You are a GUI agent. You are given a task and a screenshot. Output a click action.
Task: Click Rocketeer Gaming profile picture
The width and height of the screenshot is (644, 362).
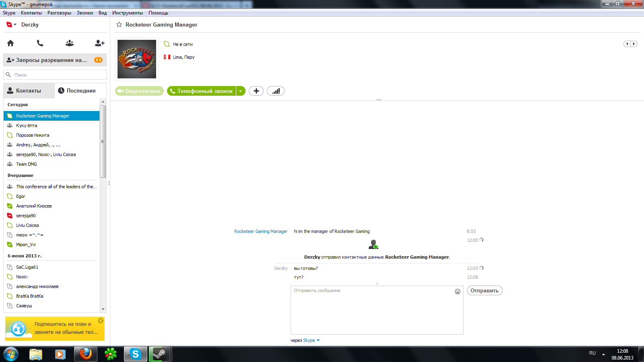(x=137, y=59)
